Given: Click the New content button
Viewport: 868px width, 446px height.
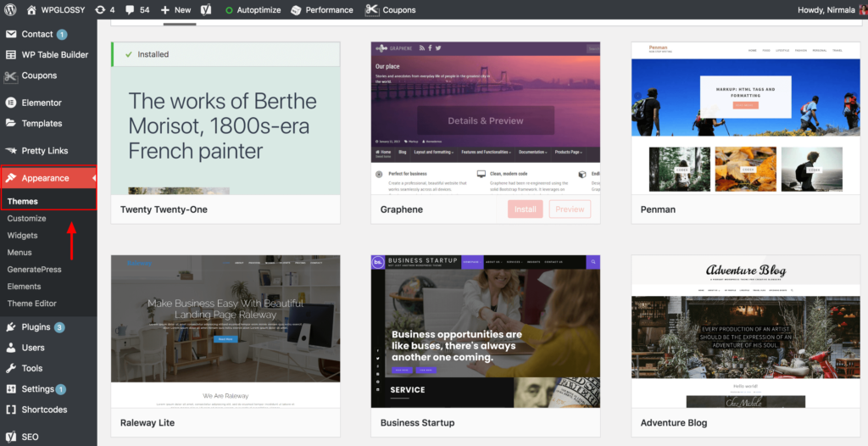Looking at the screenshot, I should click(x=175, y=9).
